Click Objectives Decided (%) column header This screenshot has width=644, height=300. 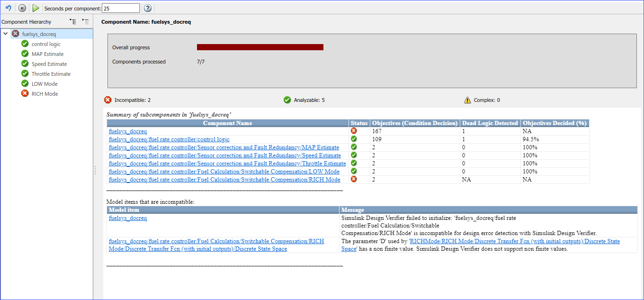point(555,123)
